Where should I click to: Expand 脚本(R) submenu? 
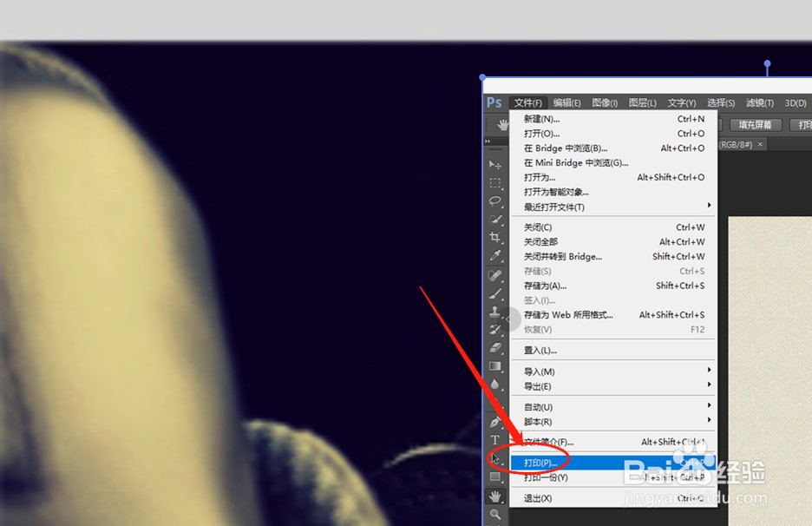pos(613,421)
